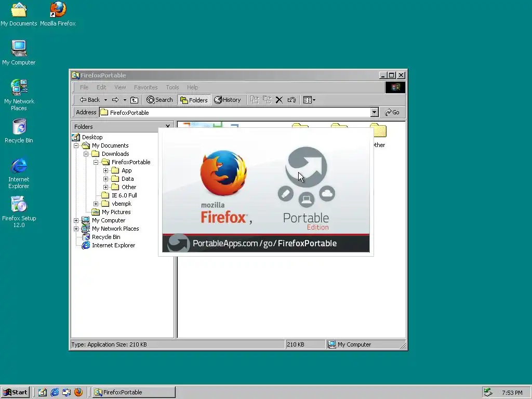Expand the Other folder node

coord(106,187)
